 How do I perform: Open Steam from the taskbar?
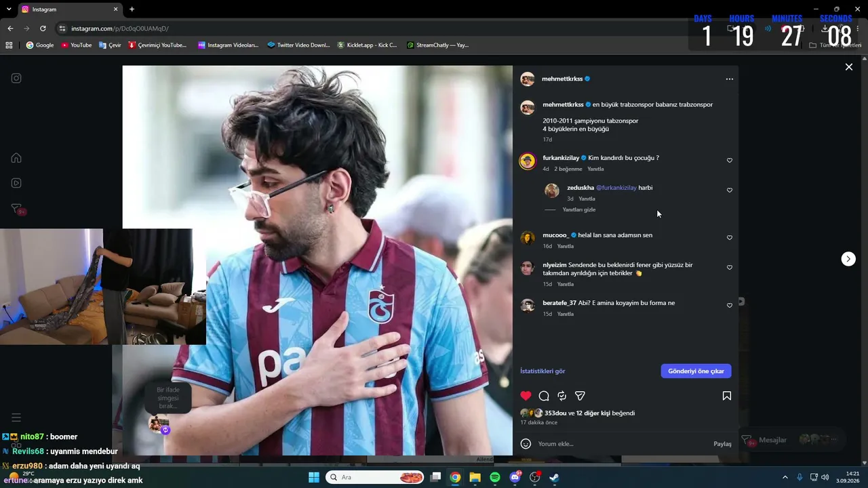click(x=554, y=477)
